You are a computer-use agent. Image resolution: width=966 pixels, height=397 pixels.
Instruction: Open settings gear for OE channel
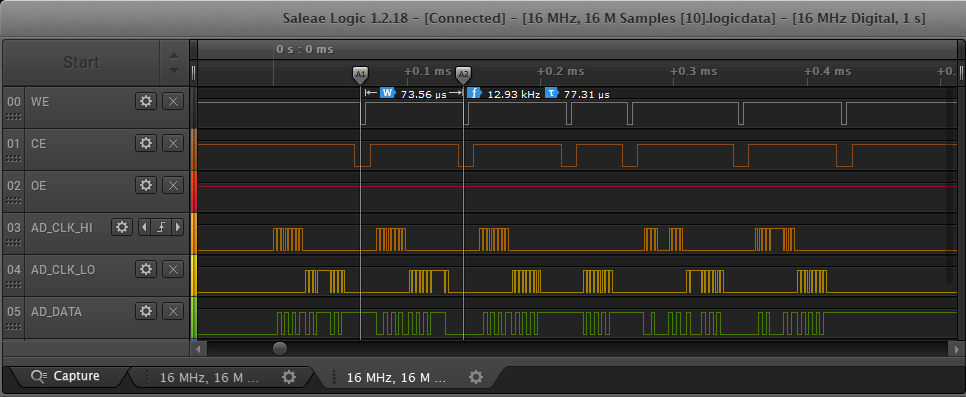coord(146,185)
